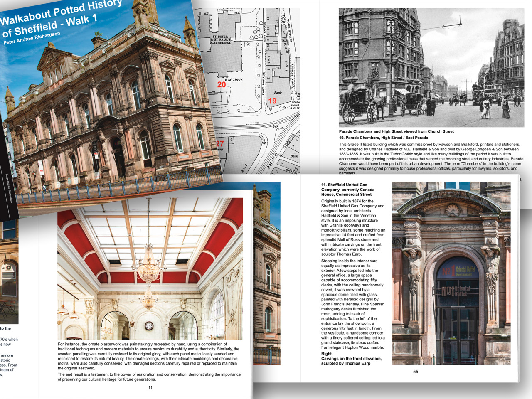Click caption 'Carvings on the front elevation, sculpted by Thomas Earp'
The width and height of the screenshot is (532, 399).
pos(351,361)
